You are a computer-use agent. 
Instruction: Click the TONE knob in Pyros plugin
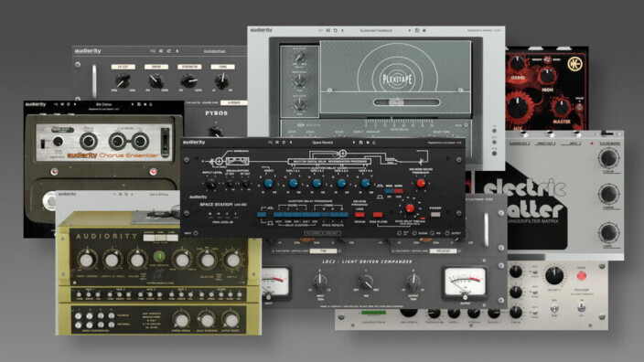pyautogui.click(x=222, y=80)
